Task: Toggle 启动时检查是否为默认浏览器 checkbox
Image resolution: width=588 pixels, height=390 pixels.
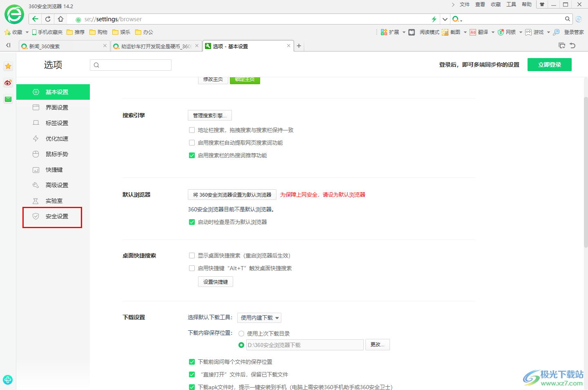Action: click(192, 222)
